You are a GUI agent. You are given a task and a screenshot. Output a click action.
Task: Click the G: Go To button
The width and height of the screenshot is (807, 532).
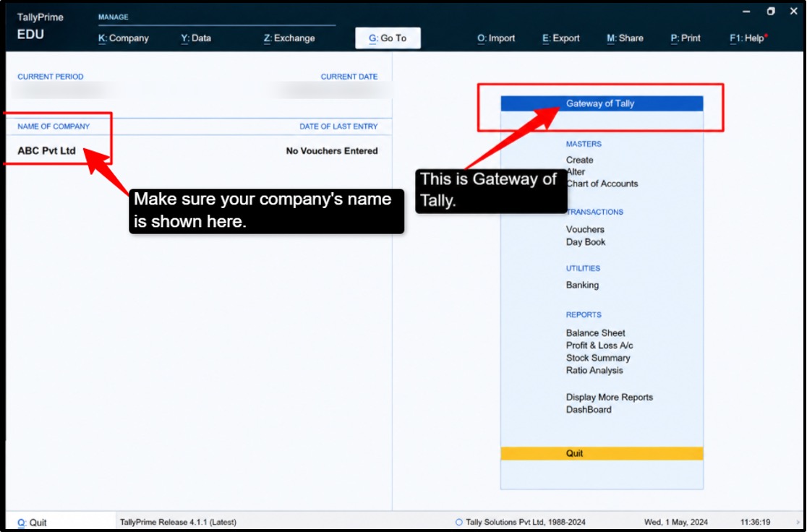388,38
